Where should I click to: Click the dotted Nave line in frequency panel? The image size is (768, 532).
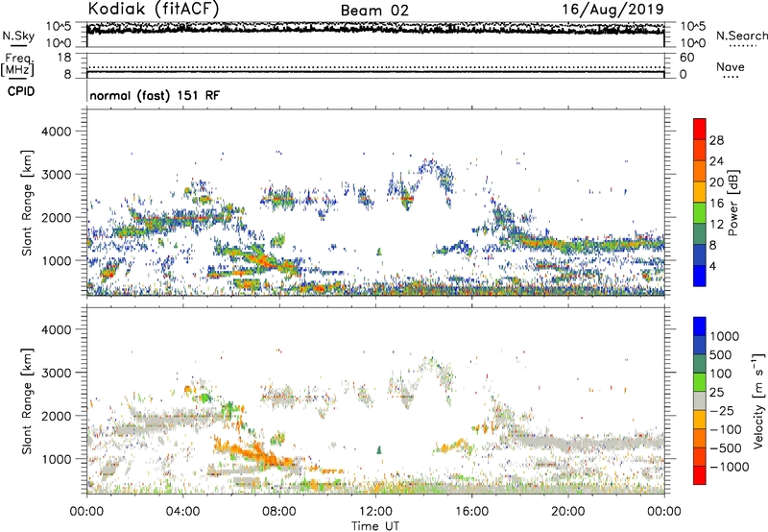tap(375, 67)
